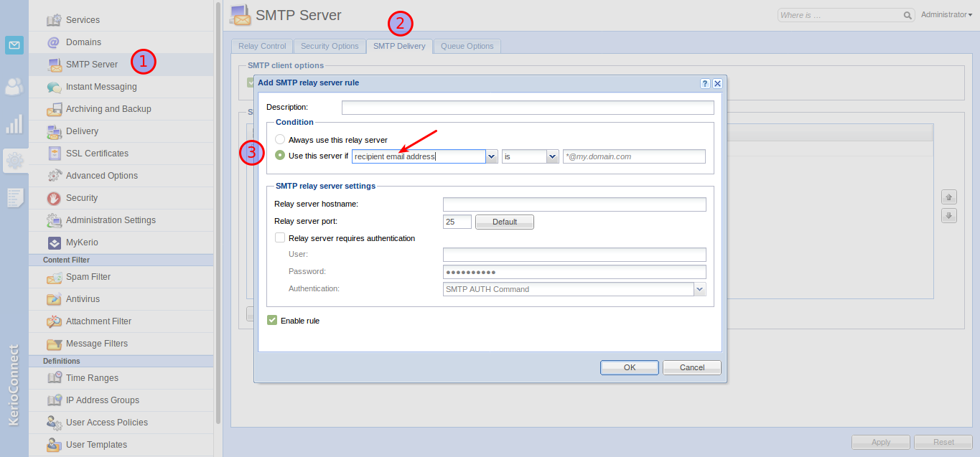The image size is (980, 457).
Task: Open the Delivery sidebar text label
Action: pos(82,131)
